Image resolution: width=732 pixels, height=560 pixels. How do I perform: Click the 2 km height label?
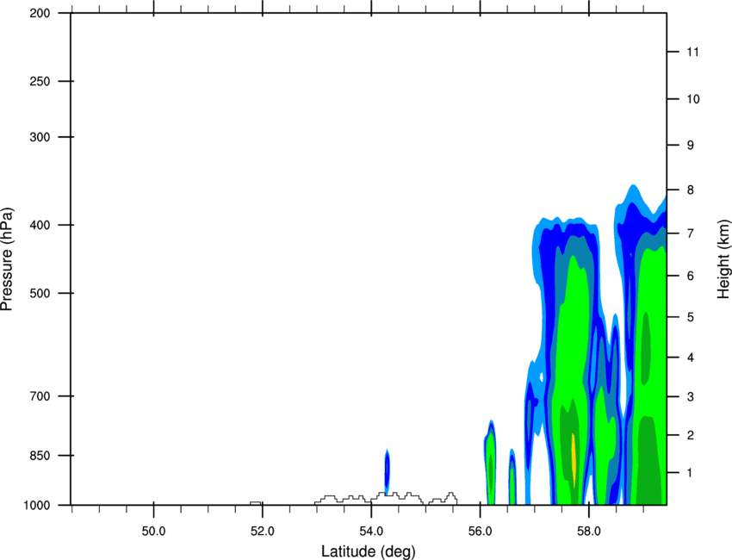pyautogui.click(x=691, y=435)
